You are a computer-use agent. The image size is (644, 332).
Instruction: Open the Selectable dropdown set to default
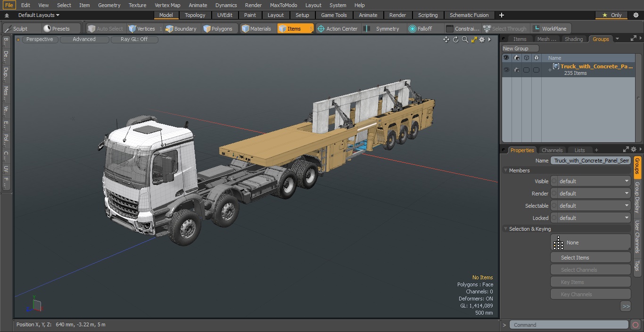(x=591, y=206)
